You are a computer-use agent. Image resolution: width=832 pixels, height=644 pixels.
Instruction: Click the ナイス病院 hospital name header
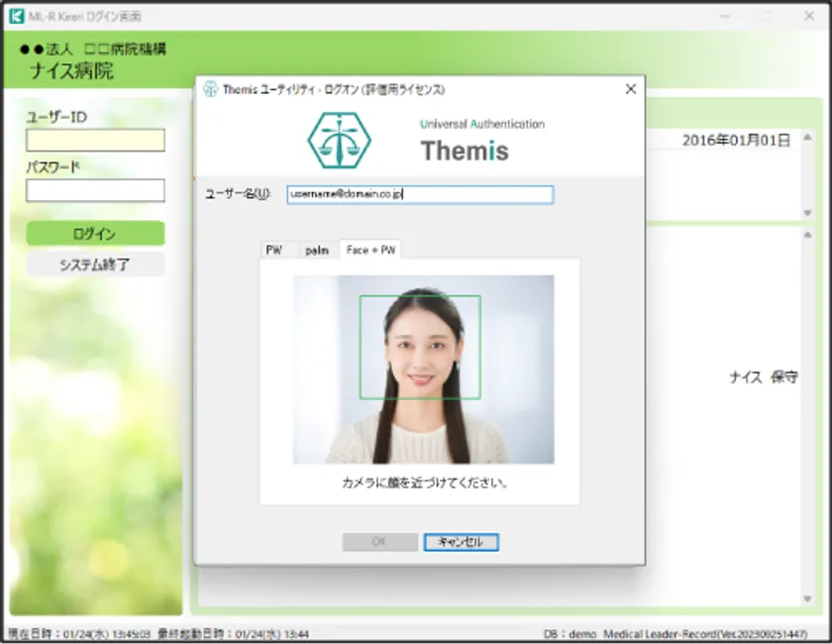[72, 71]
